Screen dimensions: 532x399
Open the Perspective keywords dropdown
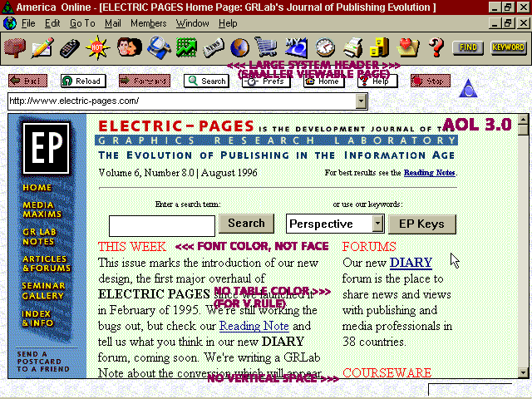point(377,224)
